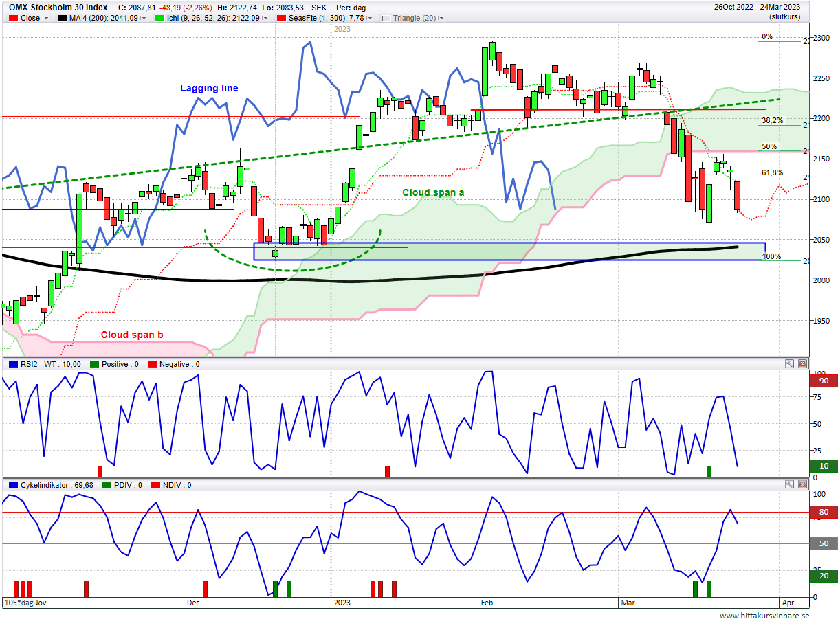Expand the MA 4 (200) dropdown arrow

(144, 19)
